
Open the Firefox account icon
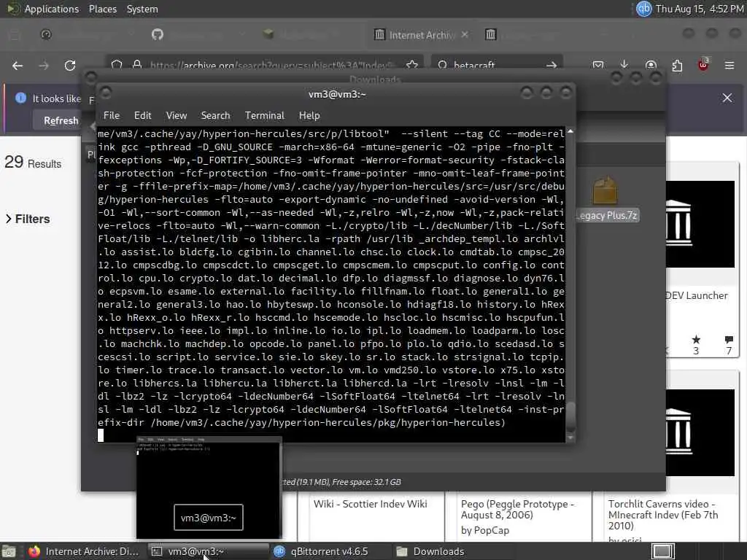[x=651, y=65]
